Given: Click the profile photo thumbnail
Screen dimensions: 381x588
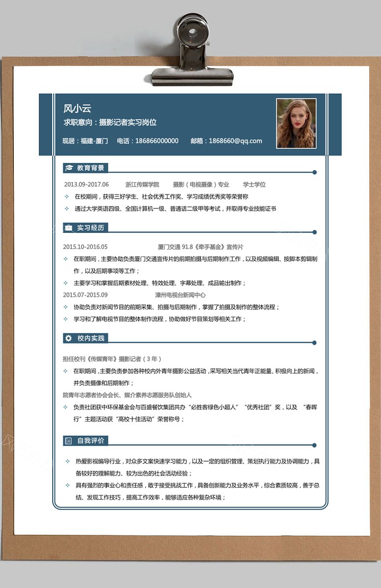Looking at the screenshot, I should click(x=296, y=124).
